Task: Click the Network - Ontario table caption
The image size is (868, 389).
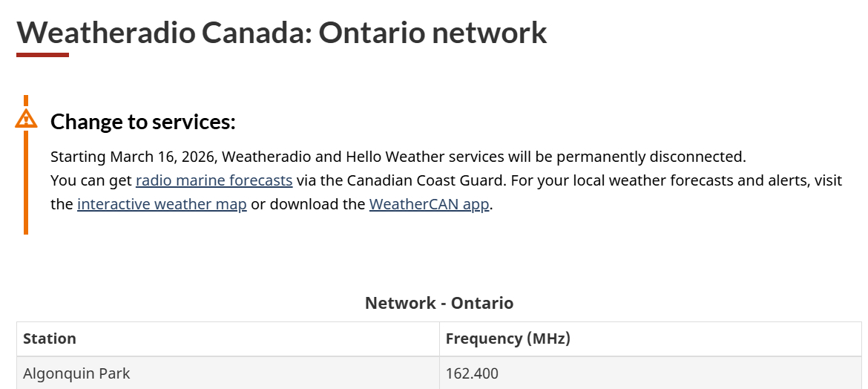Action: pyautogui.click(x=439, y=303)
